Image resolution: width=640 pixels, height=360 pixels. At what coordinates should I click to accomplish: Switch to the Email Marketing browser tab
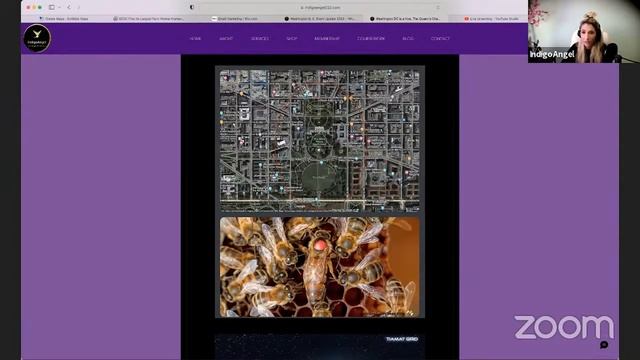click(234, 19)
